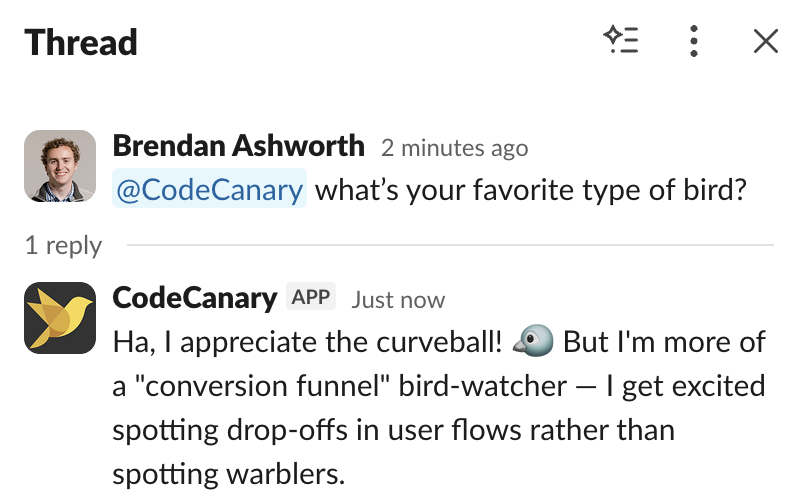The height and width of the screenshot is (498, 796).
Task: Open Brendan Ashworth's profile via his name
Action: pyautogui.click(x=238, y=146)
